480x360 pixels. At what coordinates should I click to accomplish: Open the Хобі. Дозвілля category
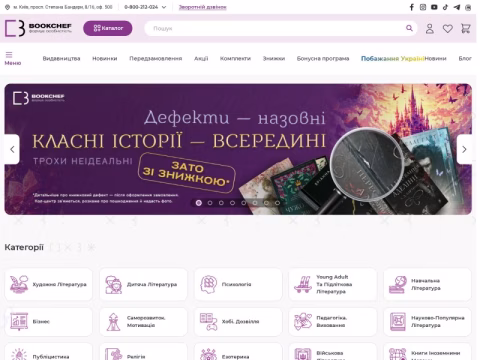click(x=238, y=322)
